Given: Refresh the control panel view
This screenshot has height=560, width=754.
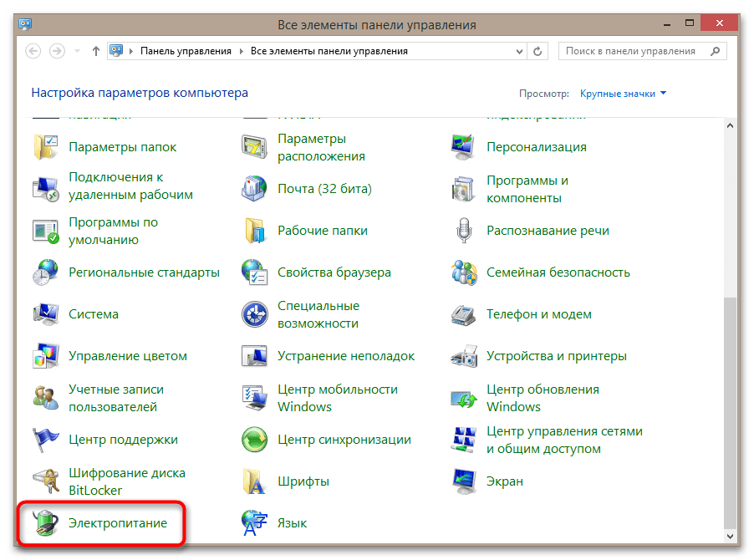Looking at the screenshot, I should coord(537,51).
